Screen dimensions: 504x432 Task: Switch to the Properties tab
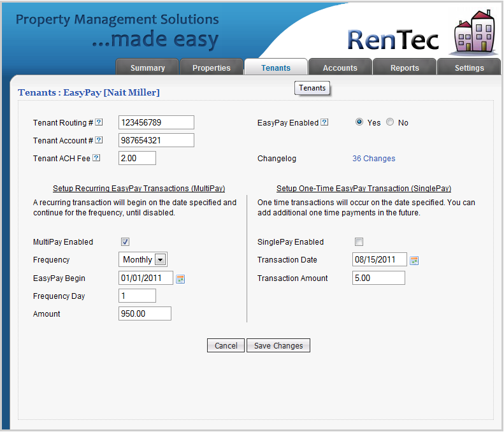pos(211,68)
